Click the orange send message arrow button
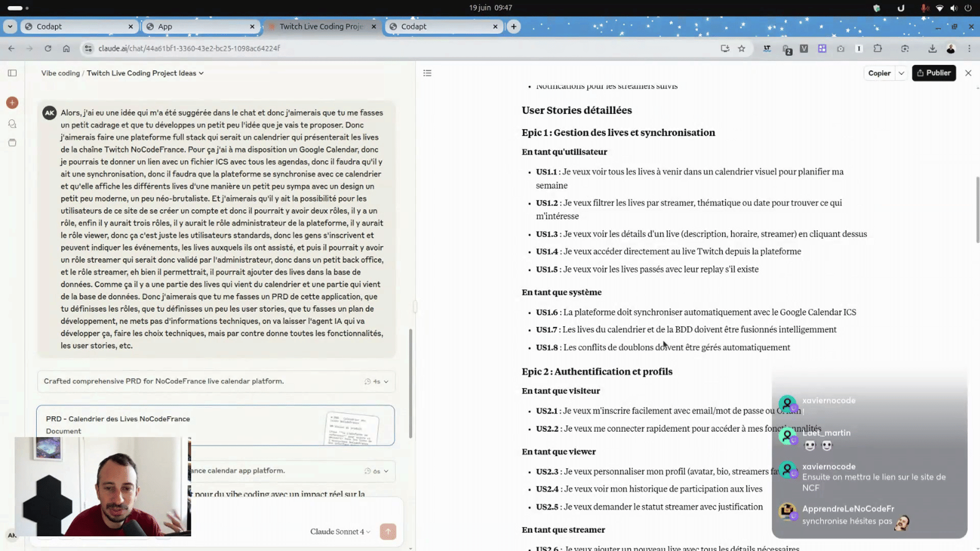Image resolution: width=980 pixels, height=551 pixels. point(388,532)
